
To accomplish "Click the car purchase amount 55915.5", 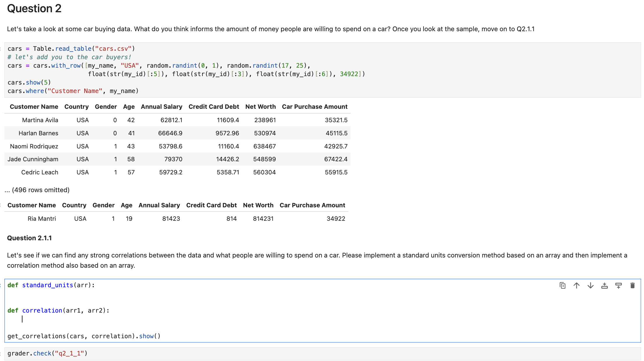I will tap(336, 172).
